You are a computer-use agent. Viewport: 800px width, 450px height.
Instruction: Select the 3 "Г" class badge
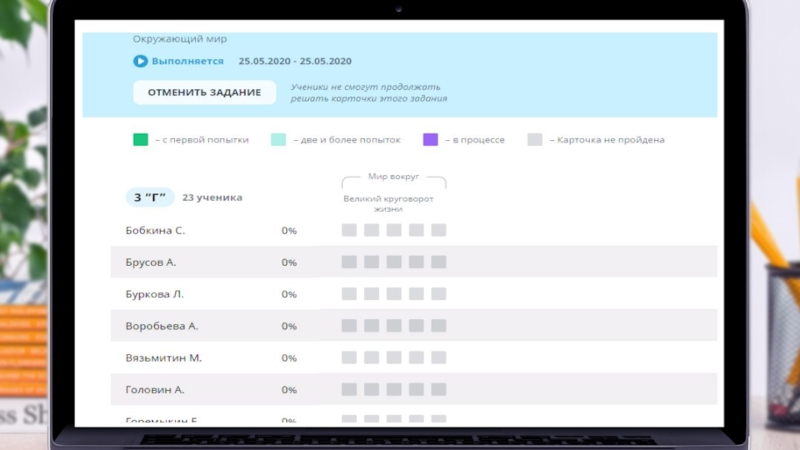click(x=150, y=197)
